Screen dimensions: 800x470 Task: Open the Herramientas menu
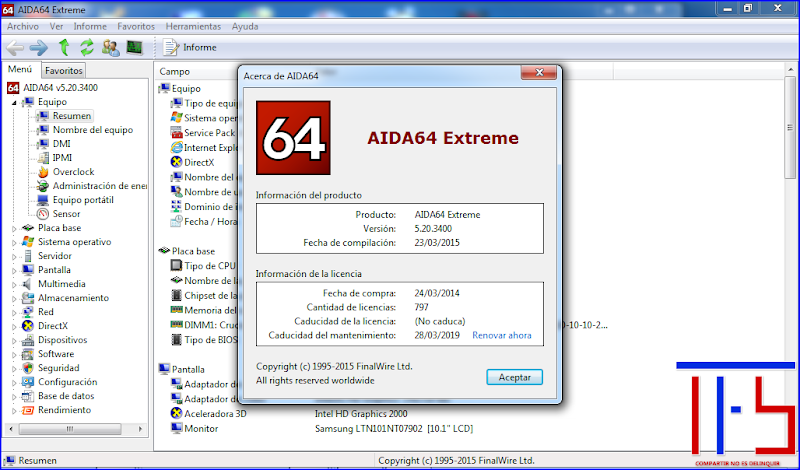193,27
